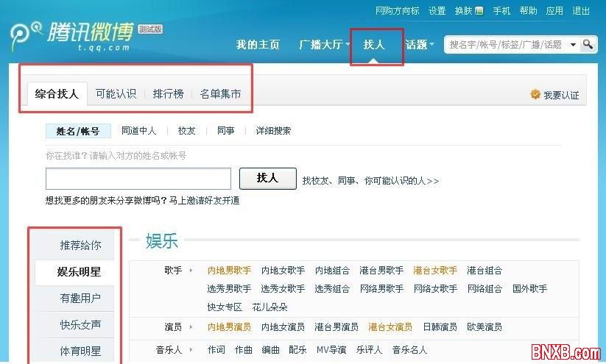
Task: Open the search type dropdown arrow
Action: tap(573, 45)
